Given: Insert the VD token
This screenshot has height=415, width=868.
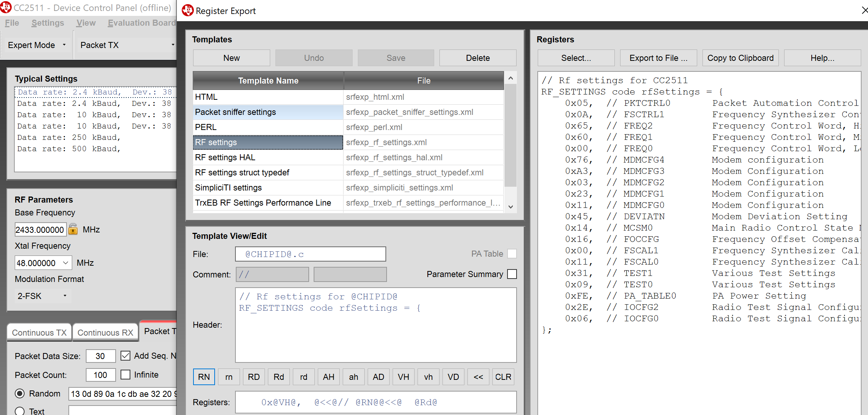Looking at the screenshot, I should tap(453, 377).
